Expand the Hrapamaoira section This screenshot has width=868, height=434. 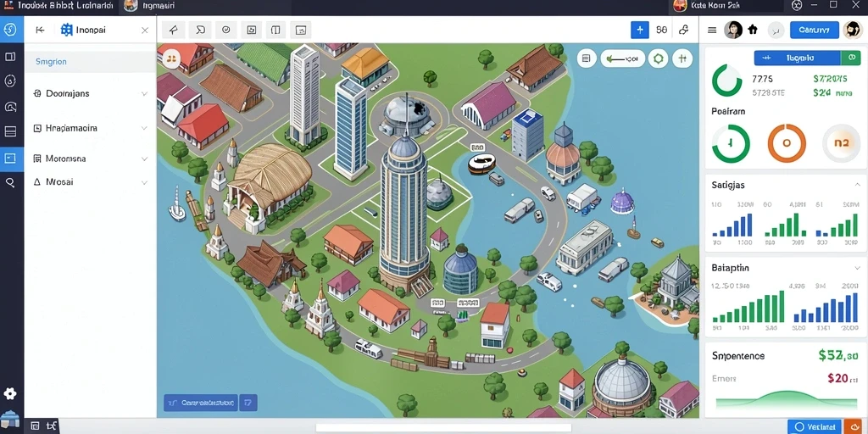pos(90,128)
